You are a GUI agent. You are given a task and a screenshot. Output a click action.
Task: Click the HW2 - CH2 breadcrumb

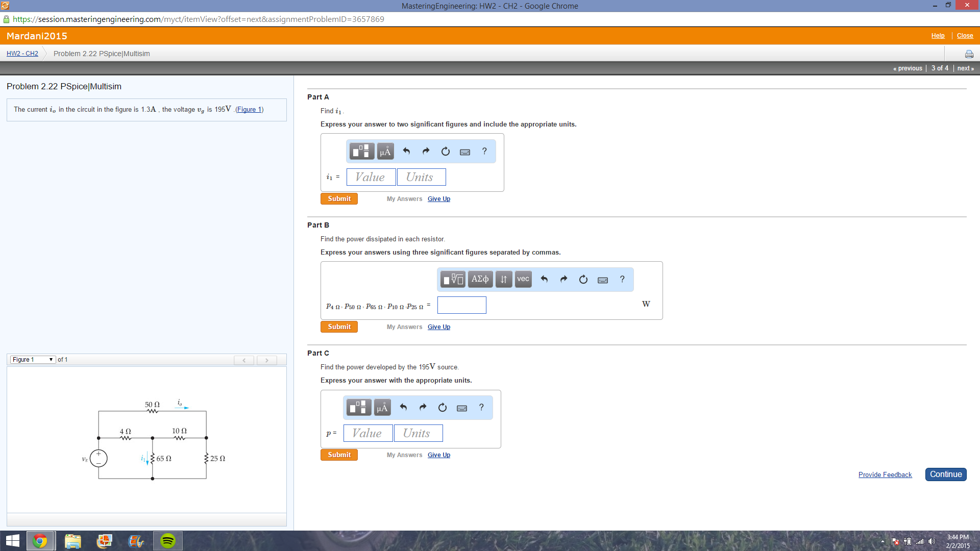pos(22,53)
